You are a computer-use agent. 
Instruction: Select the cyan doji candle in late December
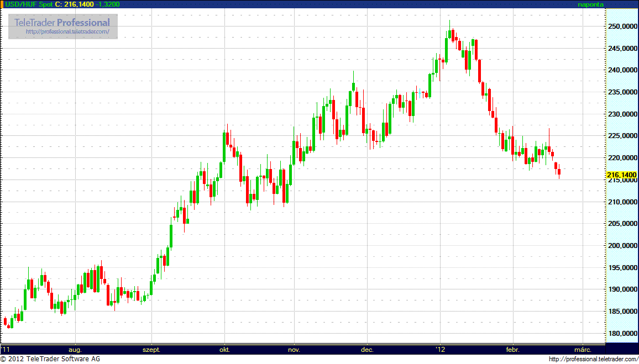coord(420,92)
